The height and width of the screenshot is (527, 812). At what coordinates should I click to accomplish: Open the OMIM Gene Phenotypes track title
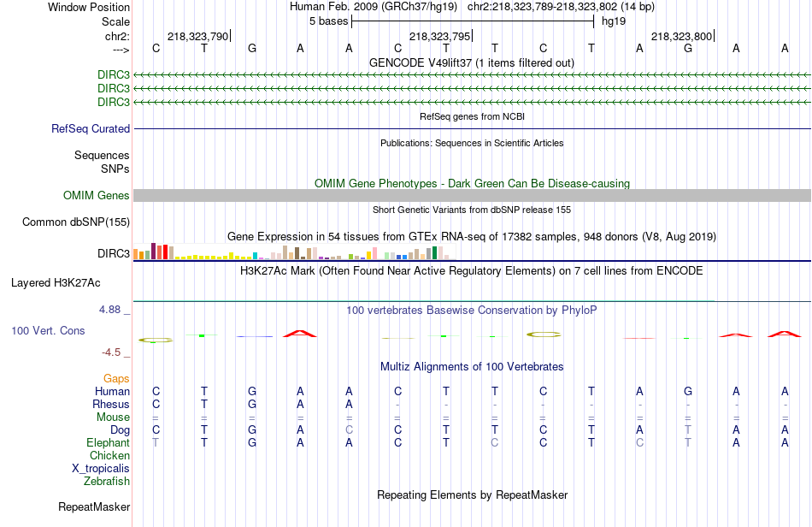[x=472, y=183]
